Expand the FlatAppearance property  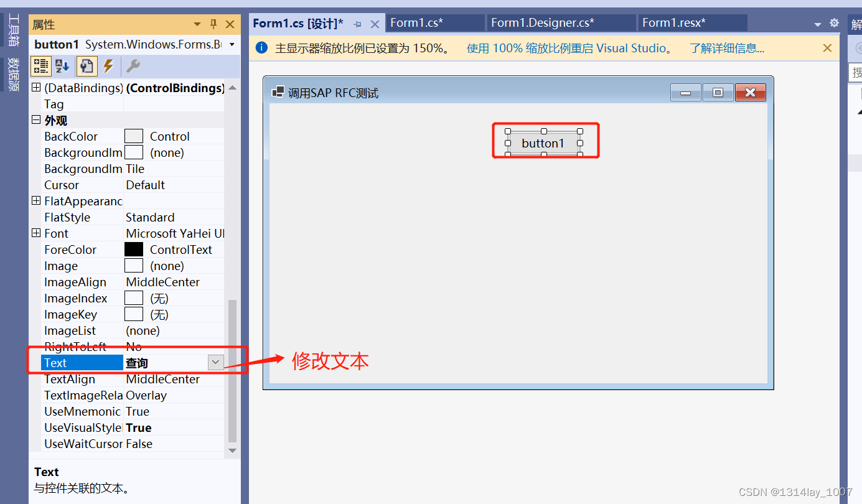[x=36, y=201]
